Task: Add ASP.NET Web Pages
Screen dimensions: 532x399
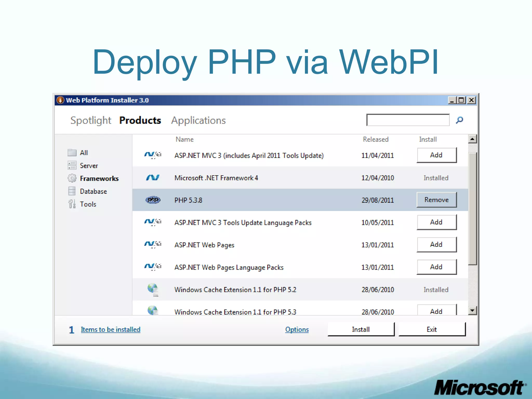Action: tap(436, 244)
